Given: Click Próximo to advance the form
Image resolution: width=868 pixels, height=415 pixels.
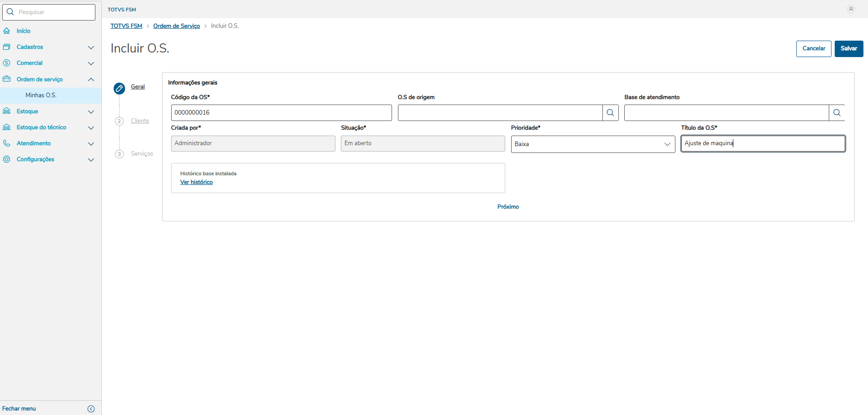Looking at the screenshot, I should (x=508, y=207).
